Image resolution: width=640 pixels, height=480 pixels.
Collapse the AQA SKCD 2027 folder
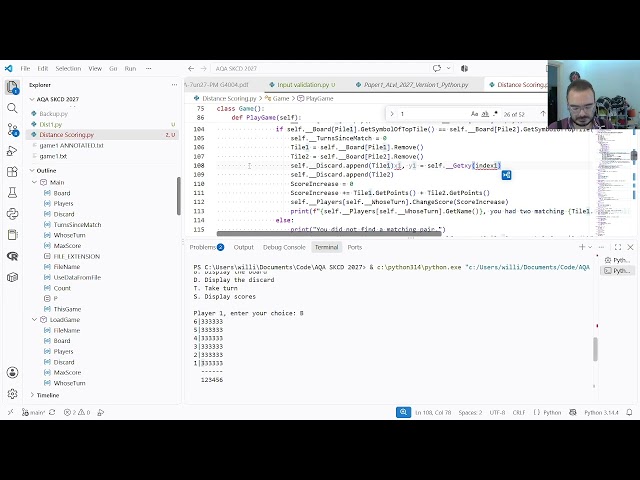[32, 99]
